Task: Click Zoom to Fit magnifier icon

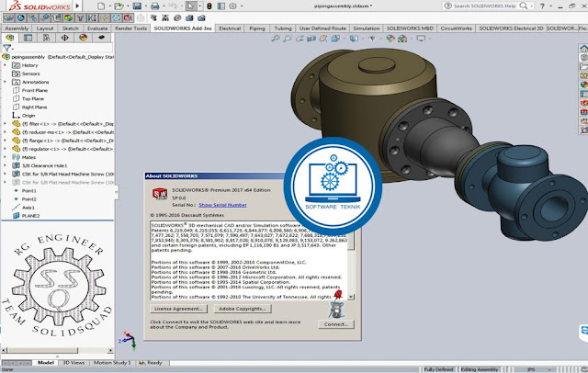Action: tap(276, 39)
